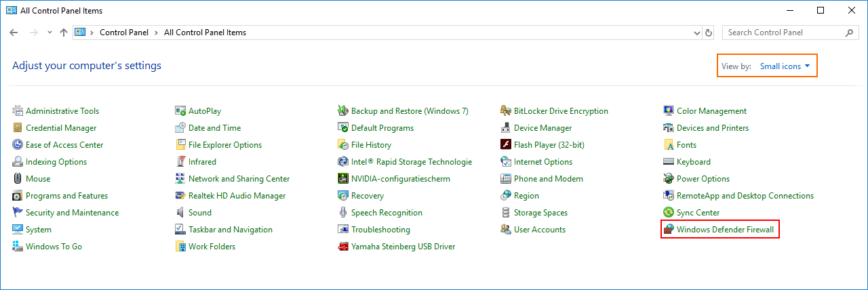Image resolution: width=868 pixels, height=290 pixels.
Task: Open the Phone and Modem link
Action: tap(548, 179)
